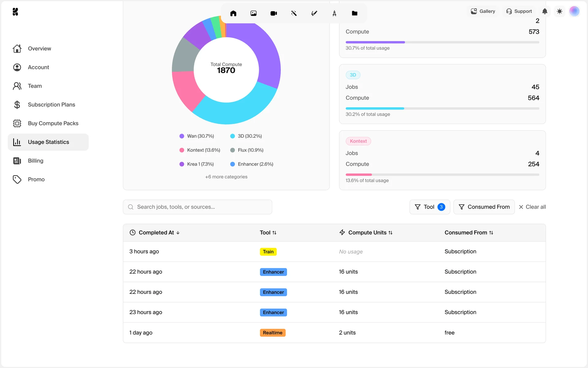Click the realtime brush tool icon

pyautogui.click(x=314, y=13)
